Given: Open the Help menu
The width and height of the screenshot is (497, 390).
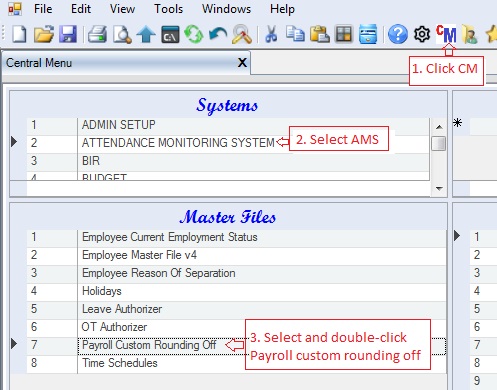Looking at the screenshot, I should (282, 9).
